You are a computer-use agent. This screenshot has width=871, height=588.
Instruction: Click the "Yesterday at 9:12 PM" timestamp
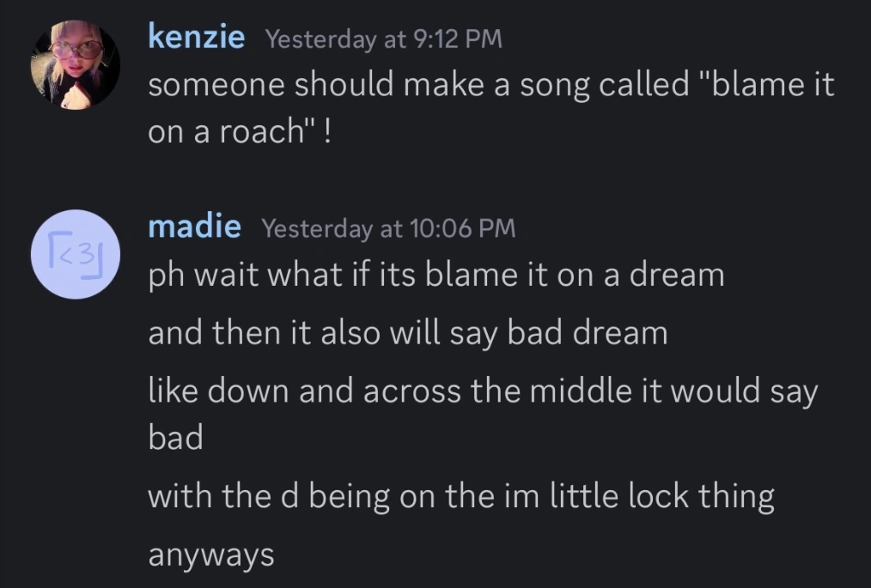(x=383, y=39)
